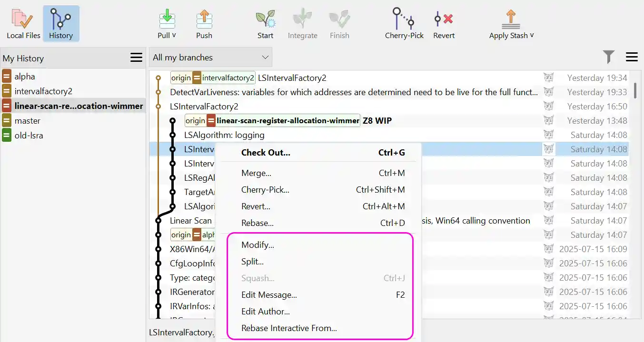Open the Local Files view
The image size is (644, 342).
click(x=22, y=22)
